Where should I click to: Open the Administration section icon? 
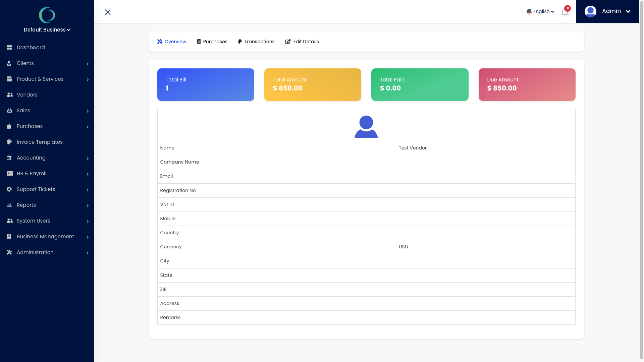(9, 252)
